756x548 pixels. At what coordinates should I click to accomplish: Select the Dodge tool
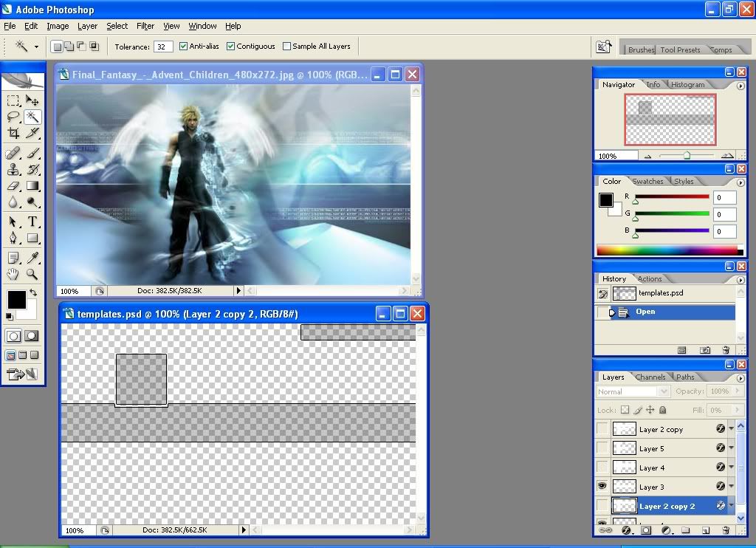[x=32, y=202]
